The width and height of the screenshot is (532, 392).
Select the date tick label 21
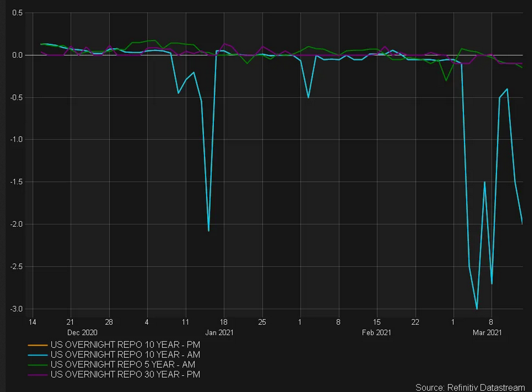pyautogui.click(x=70, y=322)
